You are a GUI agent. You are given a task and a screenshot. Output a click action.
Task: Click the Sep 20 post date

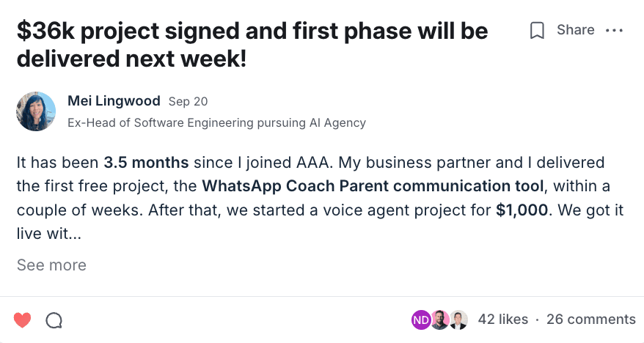pyautogui.click(x=188, y=101)
